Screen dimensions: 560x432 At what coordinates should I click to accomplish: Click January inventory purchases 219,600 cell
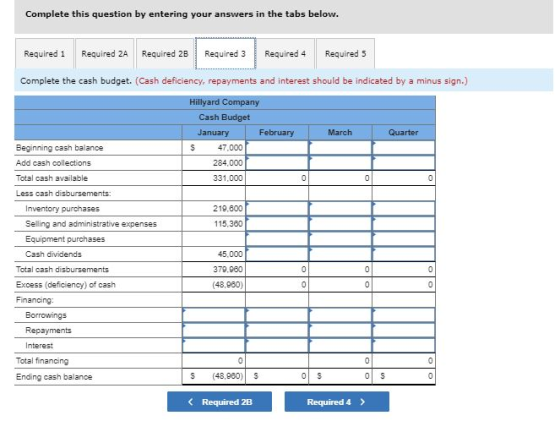coord(214,209)
